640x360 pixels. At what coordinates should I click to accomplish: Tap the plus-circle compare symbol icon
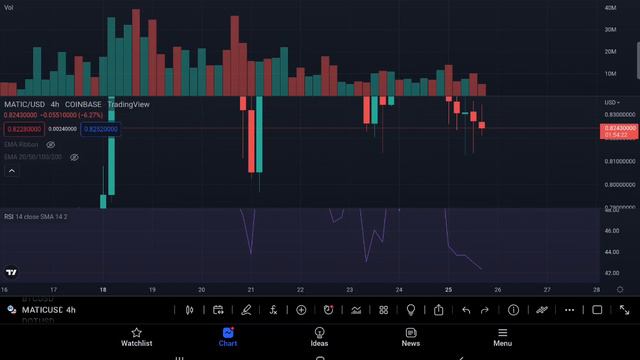click(x=301, y=310)
